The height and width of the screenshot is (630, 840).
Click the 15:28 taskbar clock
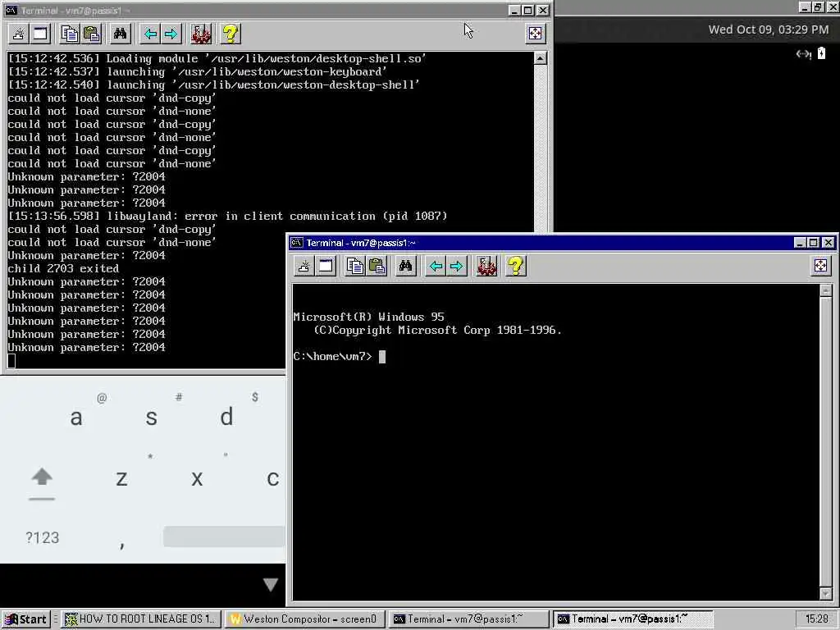(816, 619)
